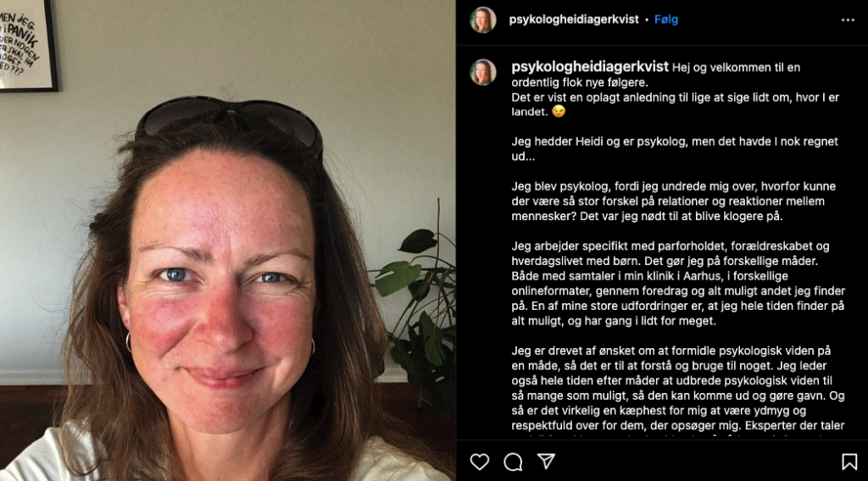
Task: Click the framed PANIK poster in photo
Action: 28,46
